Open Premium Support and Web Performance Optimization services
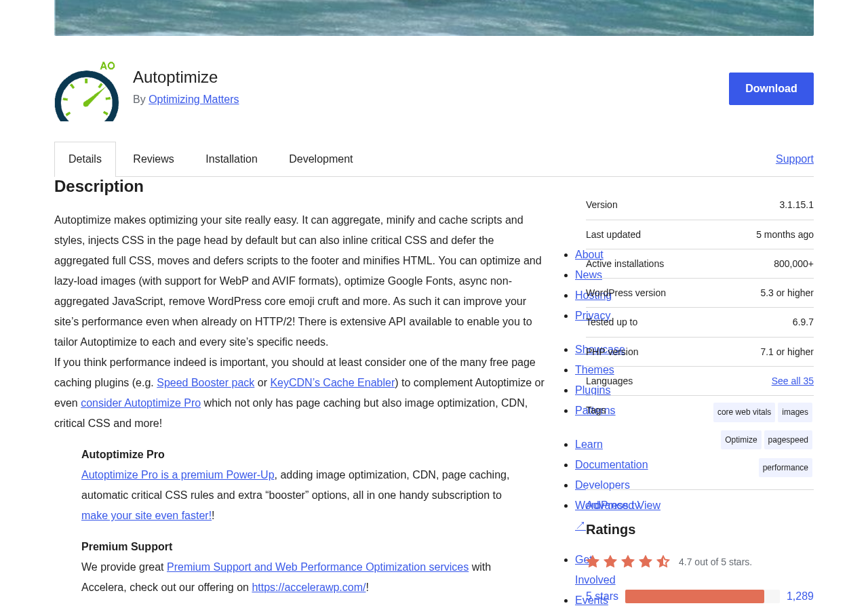This screenshot has height=610, width=868. (x=317, y=567)
